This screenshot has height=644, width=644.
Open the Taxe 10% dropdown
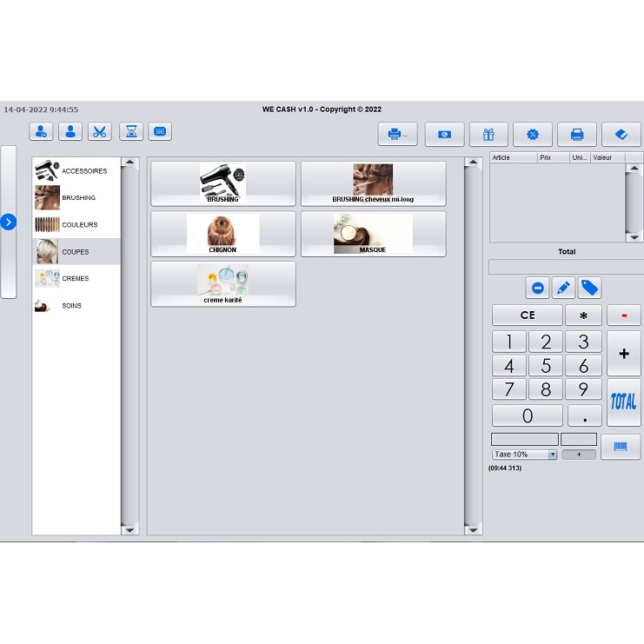tap(524, 455)
